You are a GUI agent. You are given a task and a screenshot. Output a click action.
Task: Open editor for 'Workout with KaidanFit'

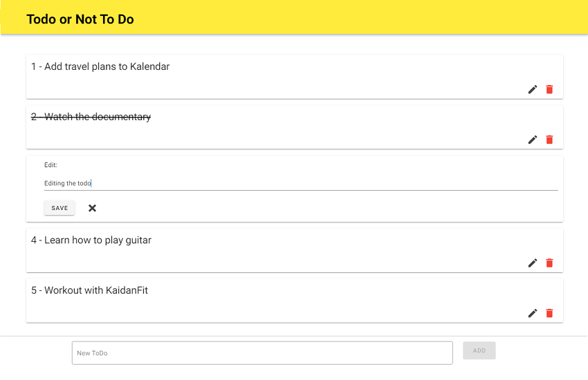point(533,313)
